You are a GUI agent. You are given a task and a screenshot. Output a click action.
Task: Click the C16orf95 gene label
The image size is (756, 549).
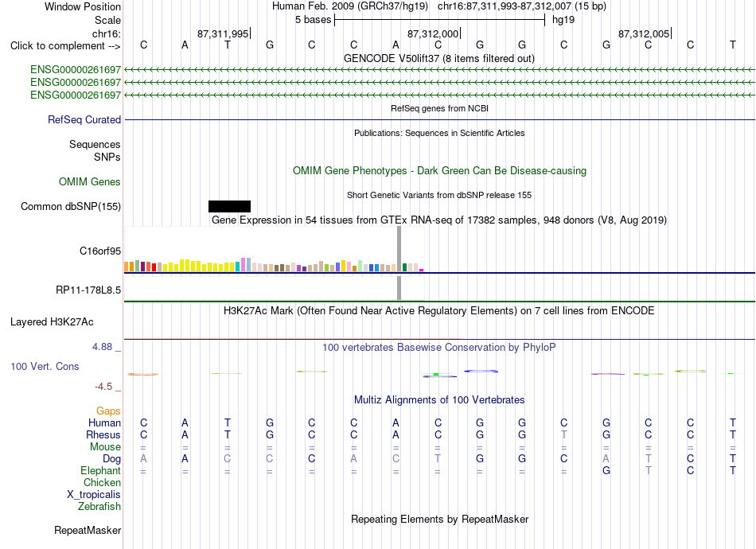pyautogui.click(x=100, y=251)
